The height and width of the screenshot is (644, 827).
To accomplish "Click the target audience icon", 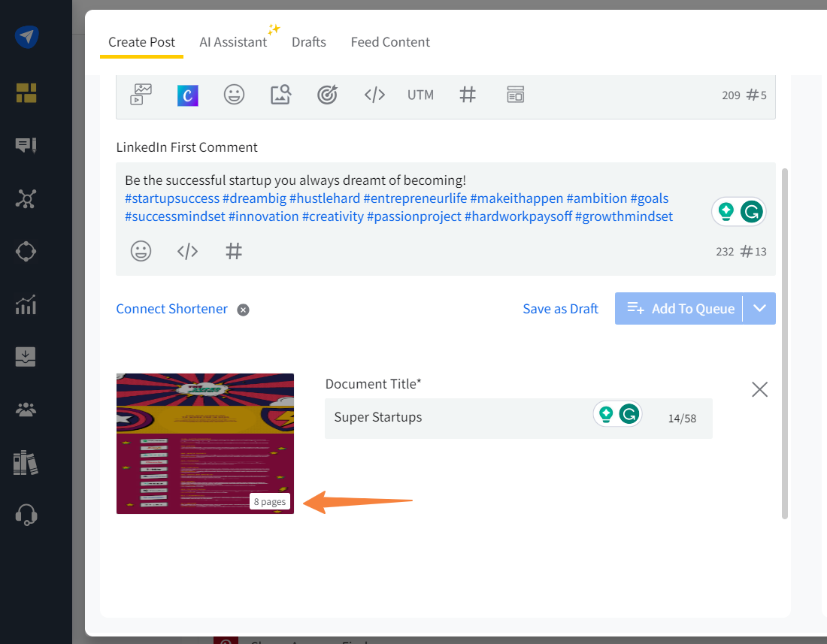I will [x=327, y=95].
